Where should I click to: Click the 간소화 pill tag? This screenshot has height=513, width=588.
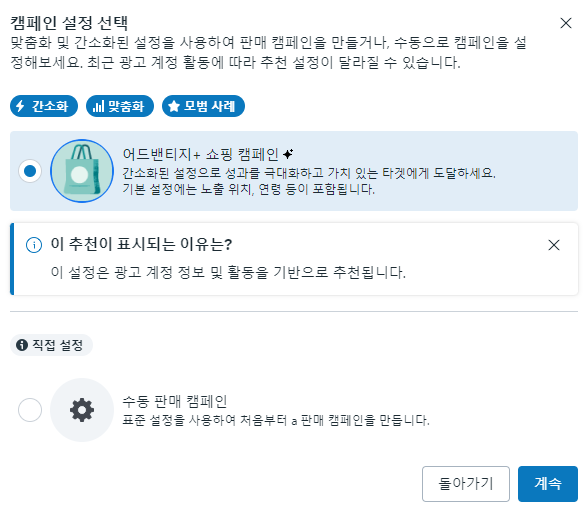point(44,106)
